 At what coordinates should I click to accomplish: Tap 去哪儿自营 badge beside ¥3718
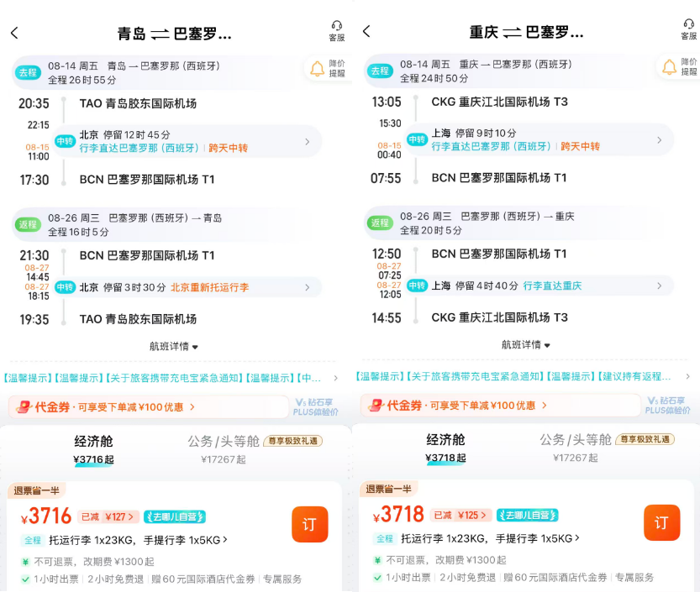coord(527,515)
